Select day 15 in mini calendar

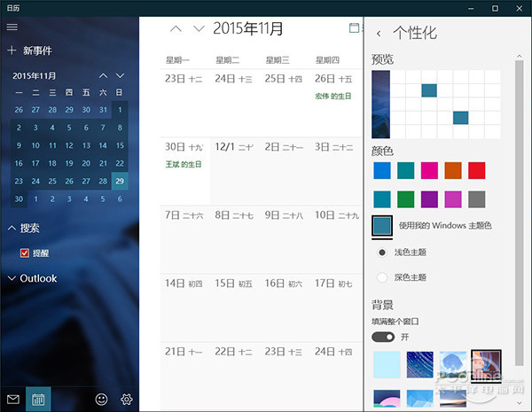(x=120, y=145)
